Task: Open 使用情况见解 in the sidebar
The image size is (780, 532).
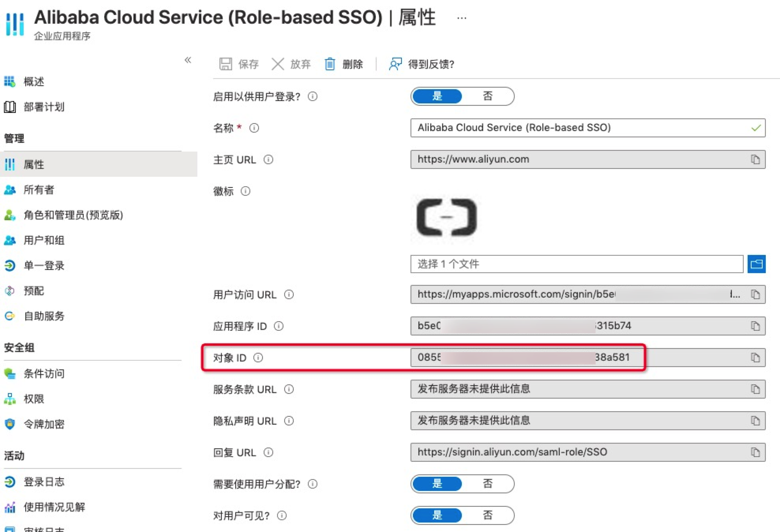Action: tap(45, 507)
